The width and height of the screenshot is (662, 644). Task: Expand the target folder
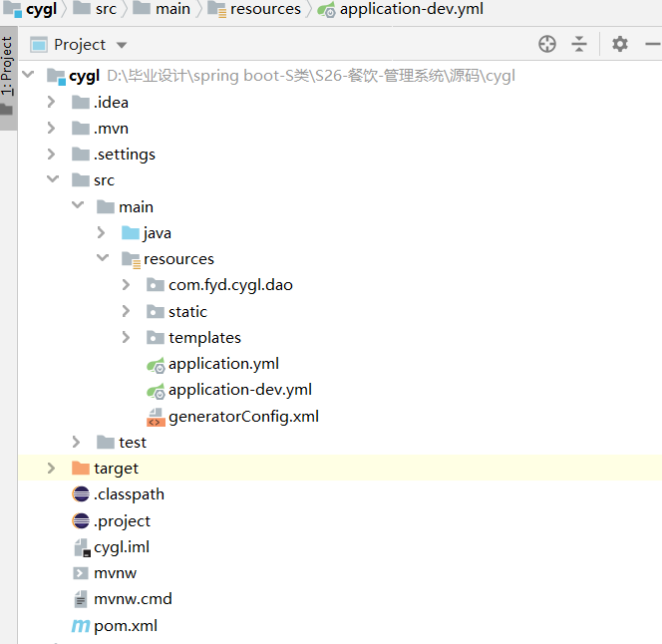51,469
